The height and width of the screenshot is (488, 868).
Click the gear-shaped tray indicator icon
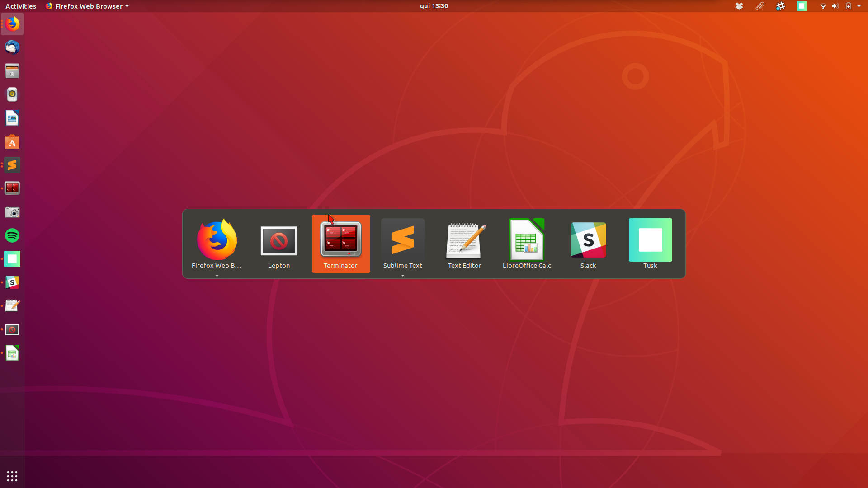(x=781, y=6)
